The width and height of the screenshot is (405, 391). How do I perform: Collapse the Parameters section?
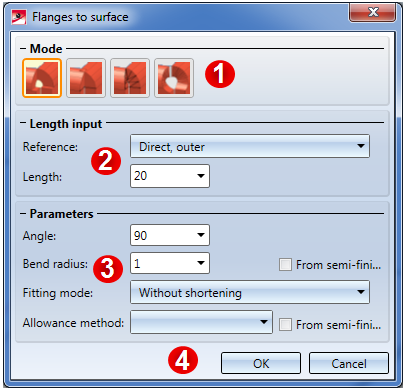click(23, 214)
